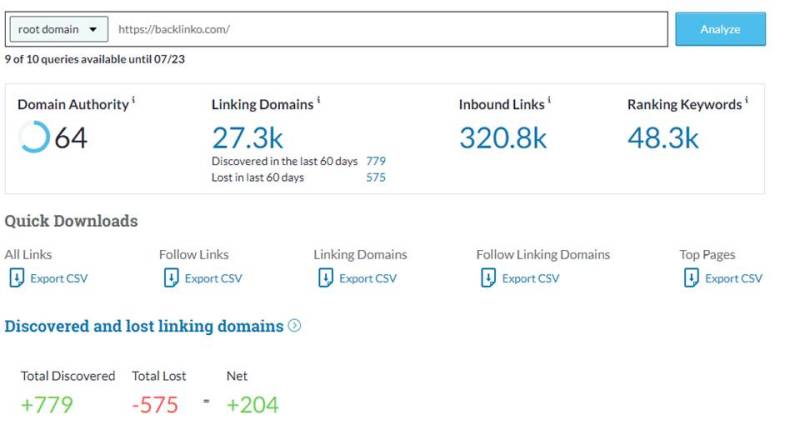Click the Total Lost label
Viewport: 800px width, 440px height.
coord(159,376)
